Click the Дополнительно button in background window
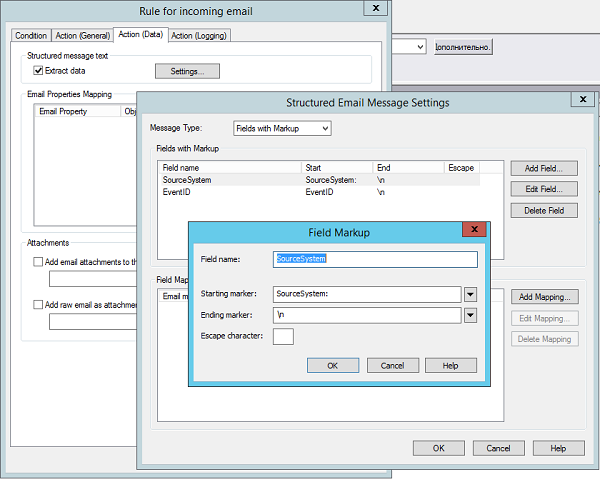Viewport: 600px width, 482px height. click(x=463, y=47)
